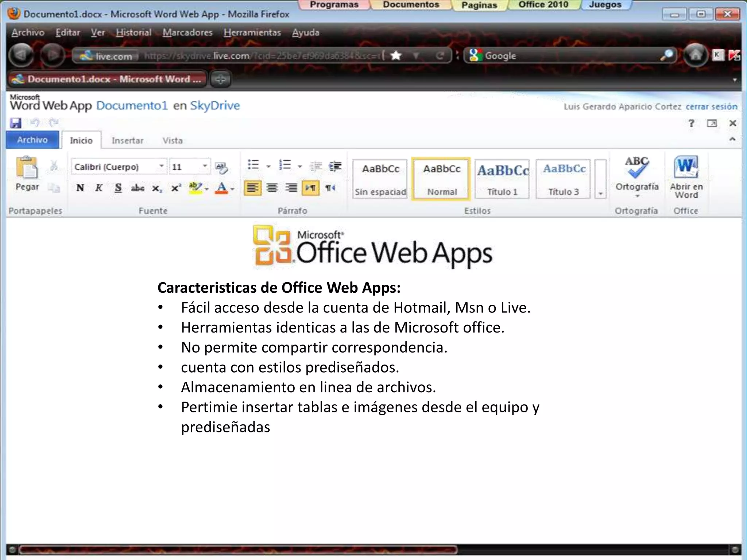The image size is (747, 560).
Task: Toggle underline S formatting
Action: [118, 188]
